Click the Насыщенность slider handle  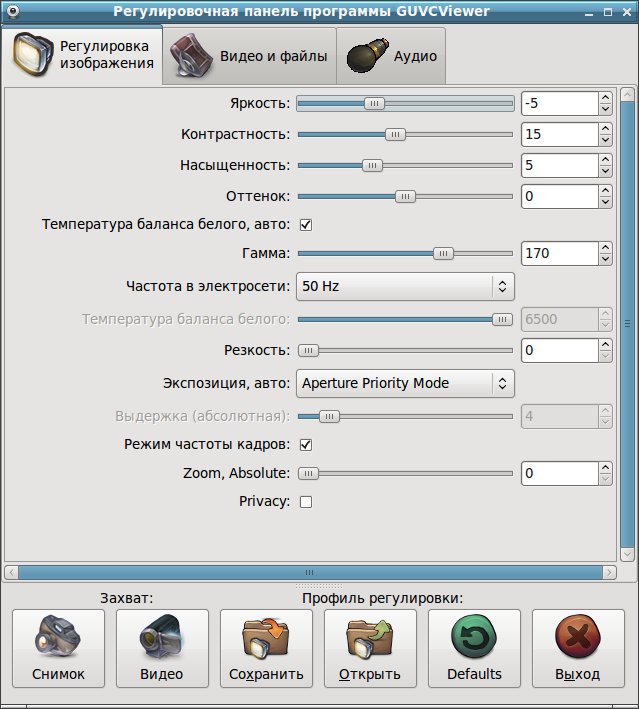point(372,165)
